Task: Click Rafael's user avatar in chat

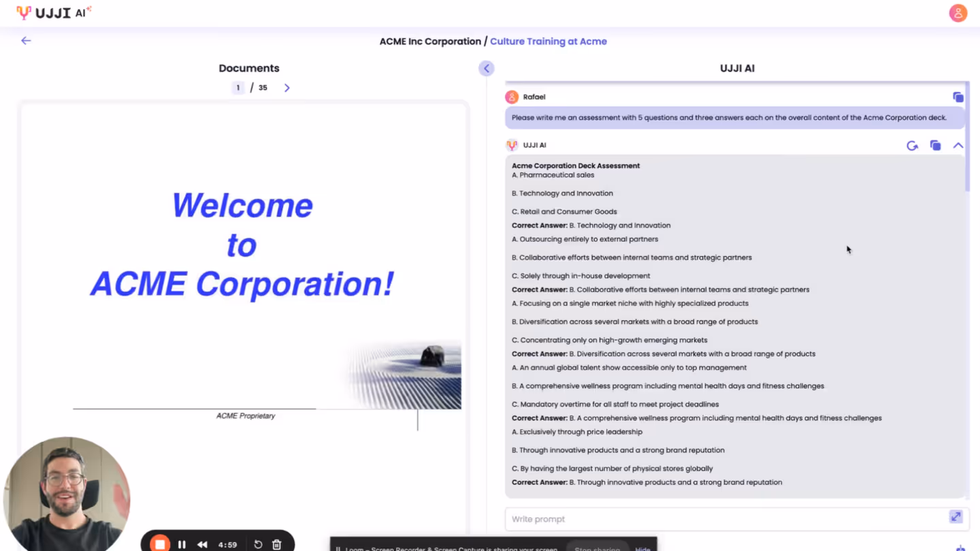Action: [x=512, y=97]
